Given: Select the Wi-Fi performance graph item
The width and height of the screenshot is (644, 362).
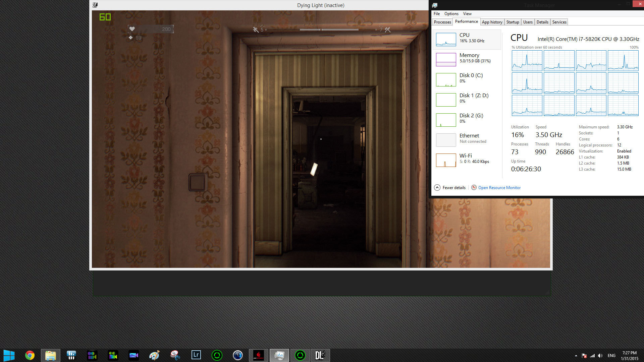Looking at the screenshot, I should (467, 160).
